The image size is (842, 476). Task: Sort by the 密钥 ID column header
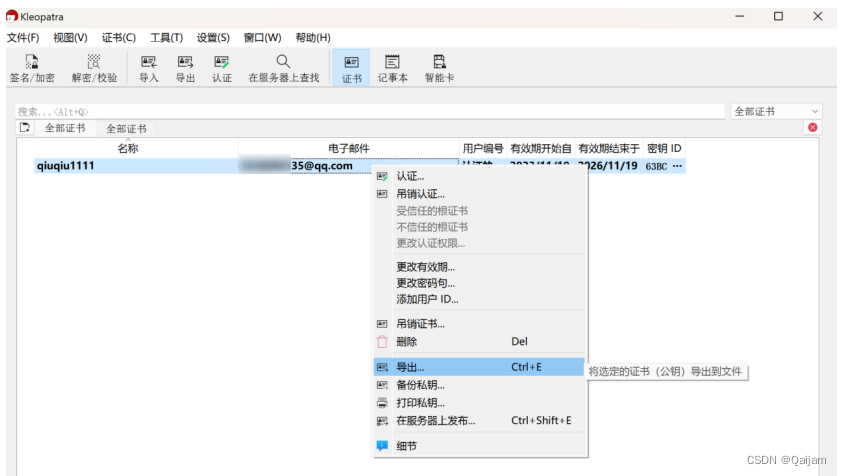(x=664, y=148)
